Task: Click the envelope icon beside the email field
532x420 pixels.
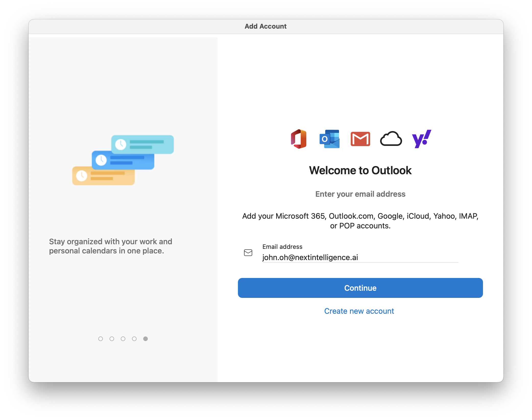Action: [248, 253]
